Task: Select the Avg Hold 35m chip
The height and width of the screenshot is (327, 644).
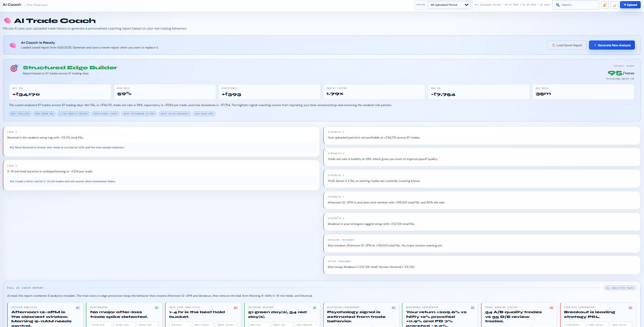Action: [x=204, y=114]
